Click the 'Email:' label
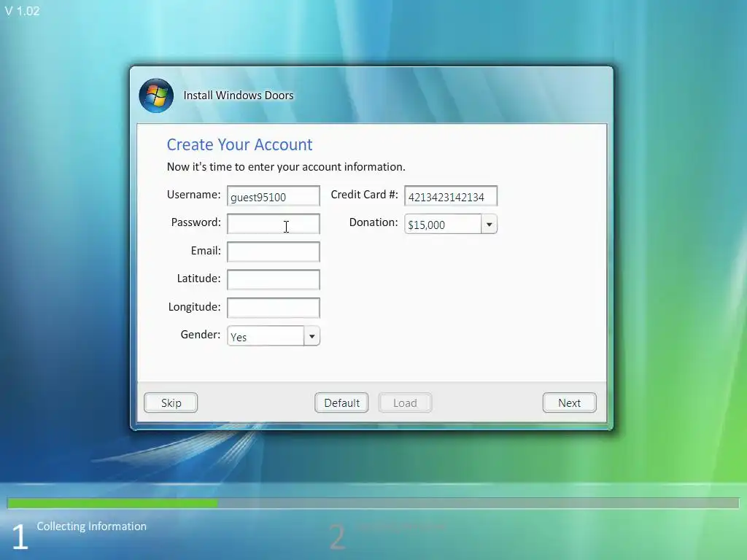Screen dimensions: 747x560 click(x=206, y=251)
